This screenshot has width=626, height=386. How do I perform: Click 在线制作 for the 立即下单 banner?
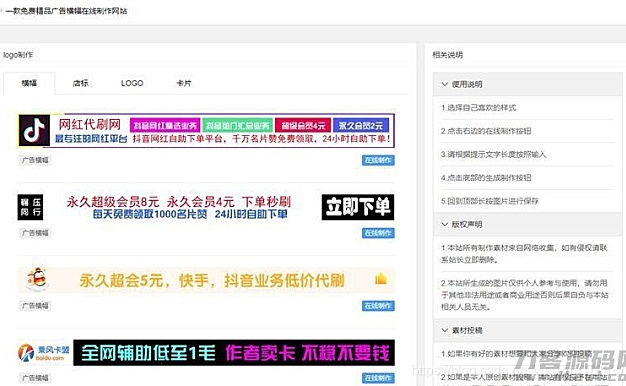[378, 233]
